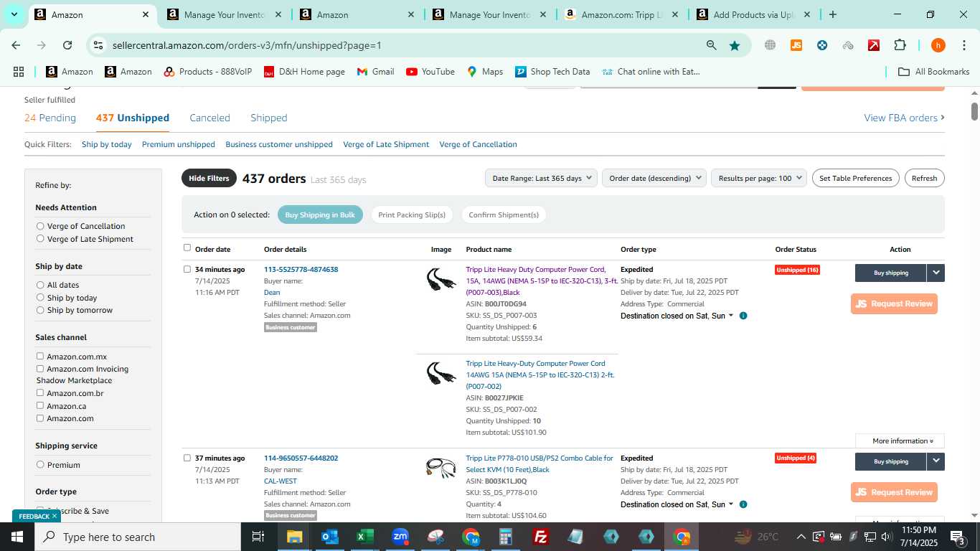Viewport: 980px width, 551px height.
Task: Tick the select-all orders checkbox in header
Action: [x=187, y=248]
